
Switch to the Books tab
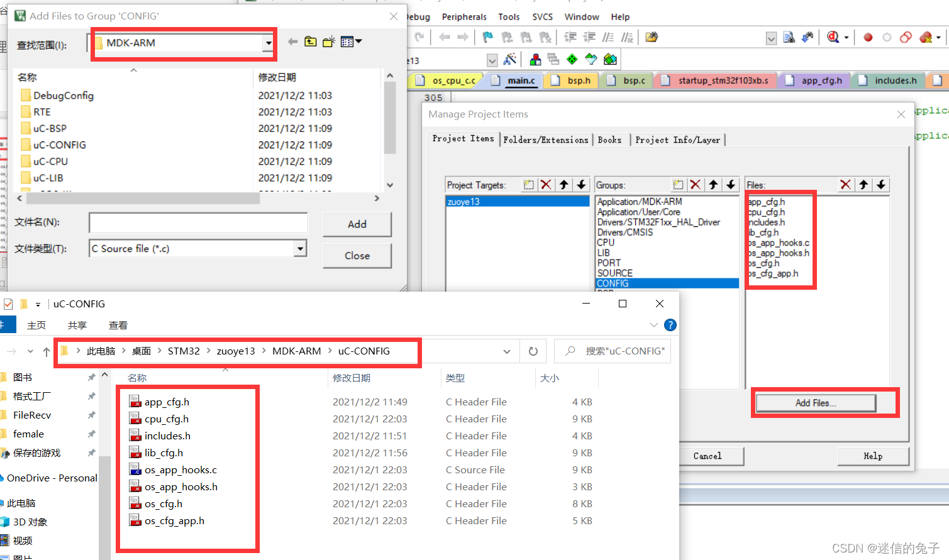609,140
